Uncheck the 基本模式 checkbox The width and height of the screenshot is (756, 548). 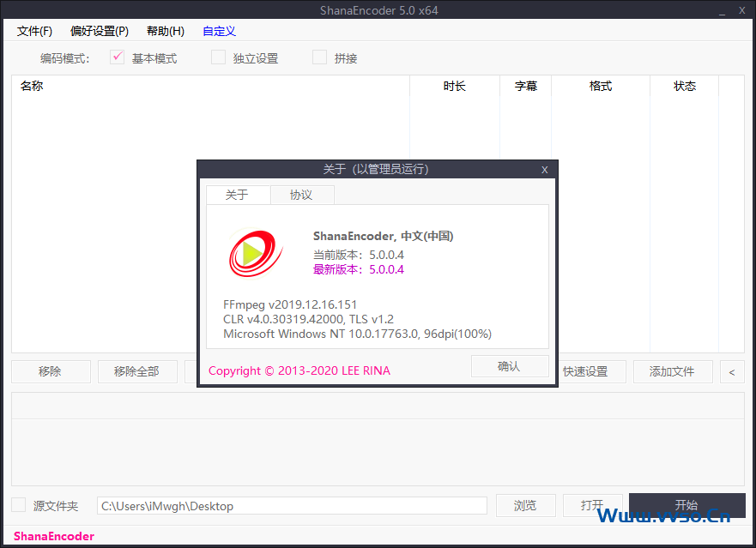(x=117, y=57)
